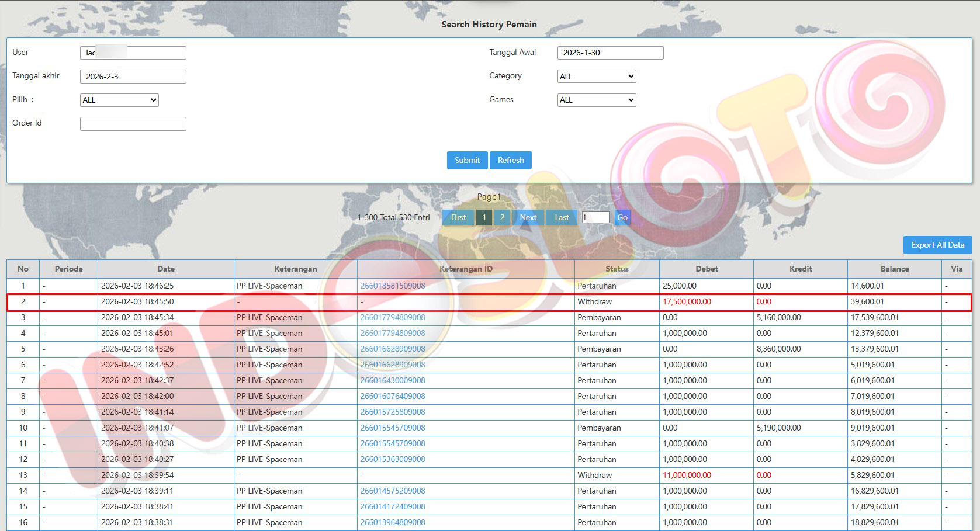Jump to the Last page

click(562, 217)
